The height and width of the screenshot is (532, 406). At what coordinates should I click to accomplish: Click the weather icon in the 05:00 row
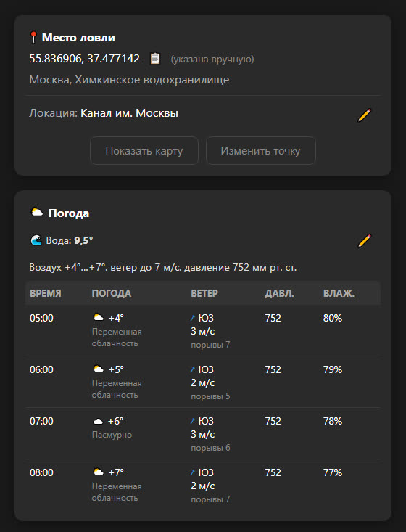pos(99,317)
